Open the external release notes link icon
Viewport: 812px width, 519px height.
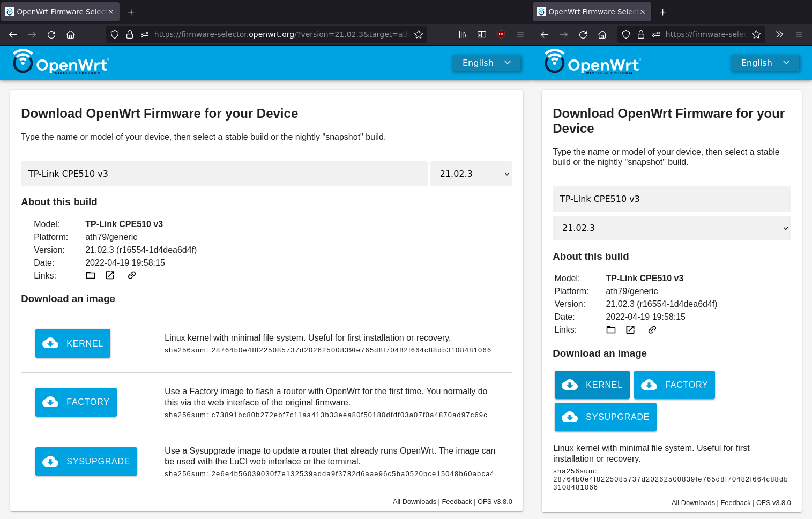click(x=110, y=275)
